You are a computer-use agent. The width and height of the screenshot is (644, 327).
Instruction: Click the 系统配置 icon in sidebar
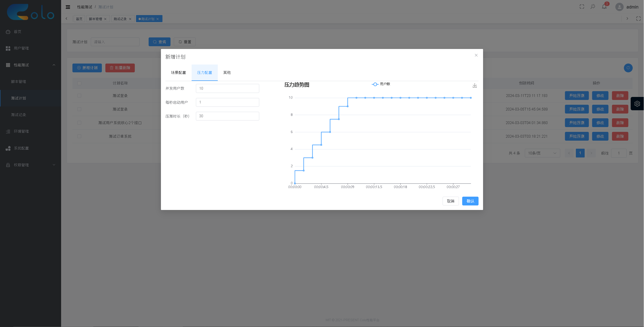(x=8, y=148)
